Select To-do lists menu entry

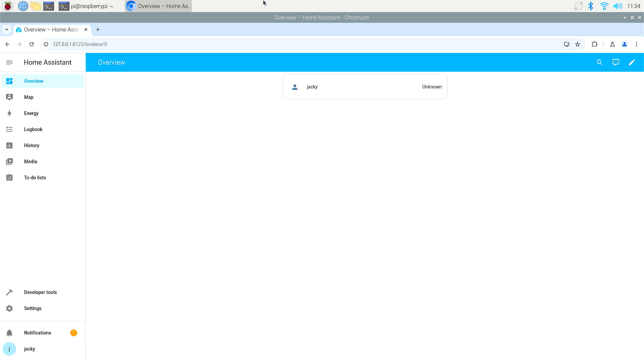(35, 177)
